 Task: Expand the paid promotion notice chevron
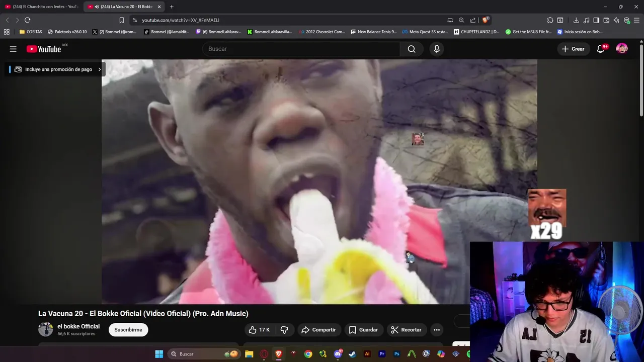(x=100, y=69)
